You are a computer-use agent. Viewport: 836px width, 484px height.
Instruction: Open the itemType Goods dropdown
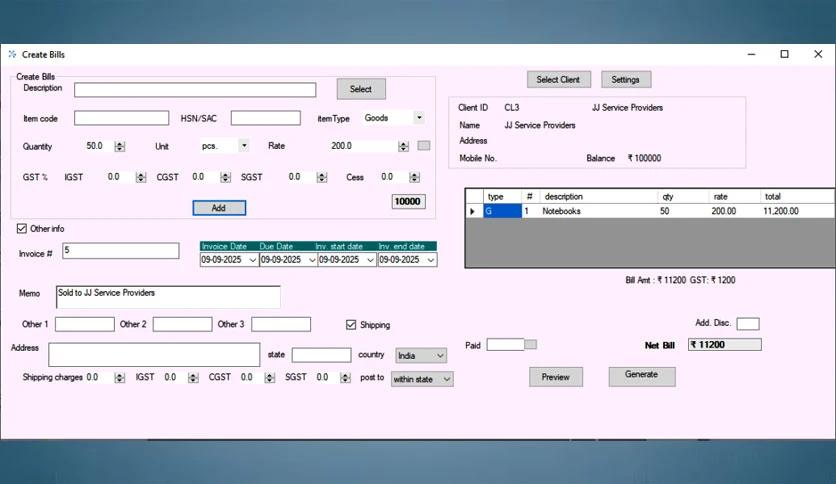click(x=418, y=118)
